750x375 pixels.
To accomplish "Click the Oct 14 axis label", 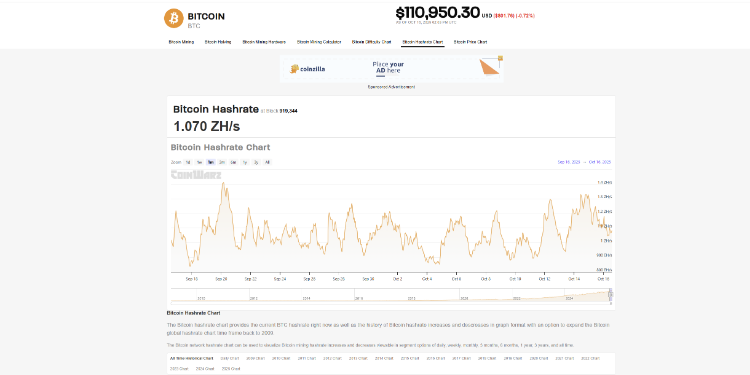I will pyautogui.click(x=574, y=278).
